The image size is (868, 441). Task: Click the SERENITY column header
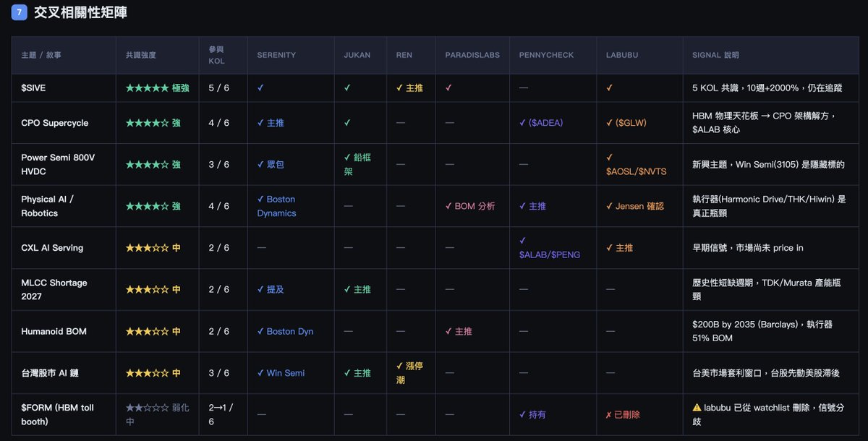click(276, 55)
